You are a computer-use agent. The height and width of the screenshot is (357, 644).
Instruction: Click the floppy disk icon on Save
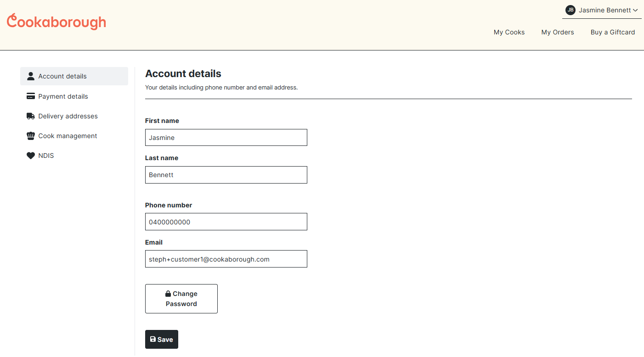153,339
